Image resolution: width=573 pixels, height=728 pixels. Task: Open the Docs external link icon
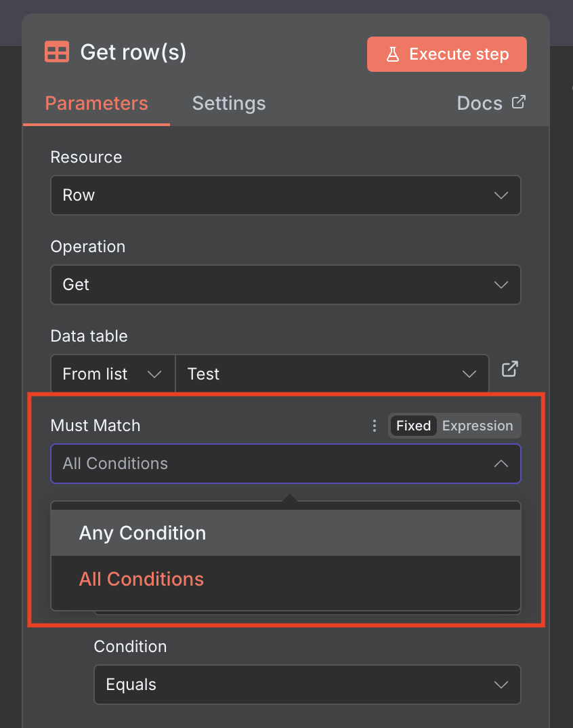[x=518, y=102]
